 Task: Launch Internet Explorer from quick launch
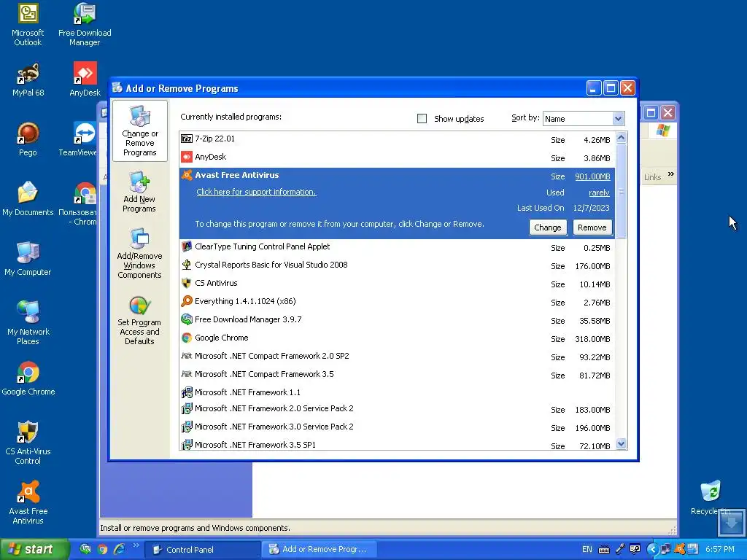pos(119,550)
